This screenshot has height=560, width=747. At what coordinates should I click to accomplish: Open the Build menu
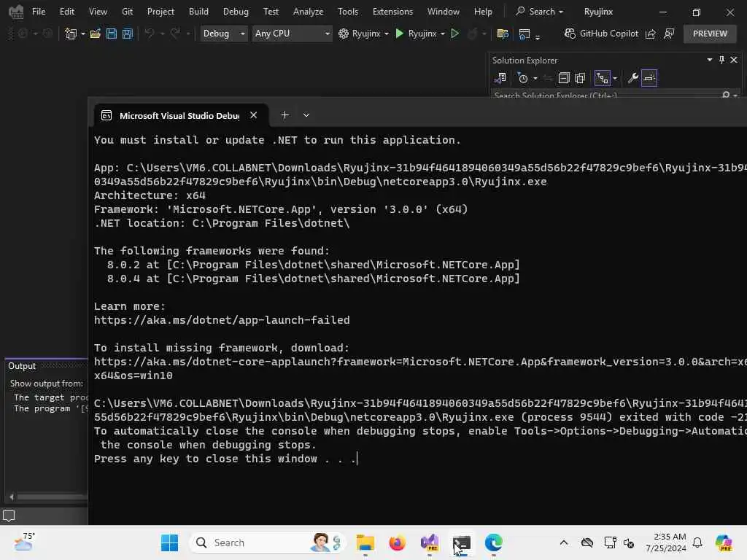[198, 12]
